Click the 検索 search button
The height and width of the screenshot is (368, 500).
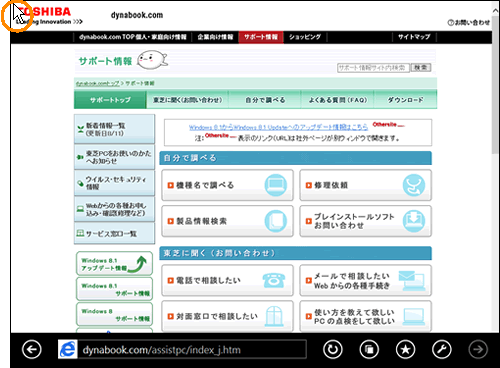click(421, 68)
